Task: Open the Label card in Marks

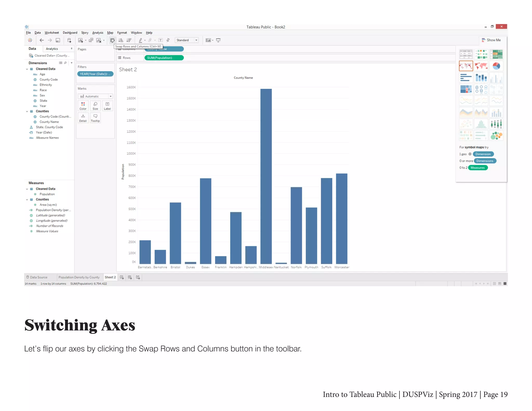Action: (x=107, y=106)
